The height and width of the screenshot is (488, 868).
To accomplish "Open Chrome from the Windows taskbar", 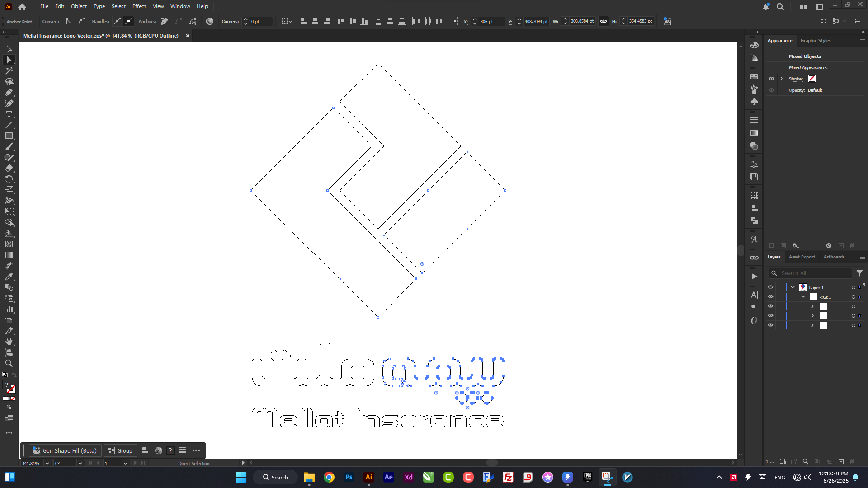I will click(329, 477).
